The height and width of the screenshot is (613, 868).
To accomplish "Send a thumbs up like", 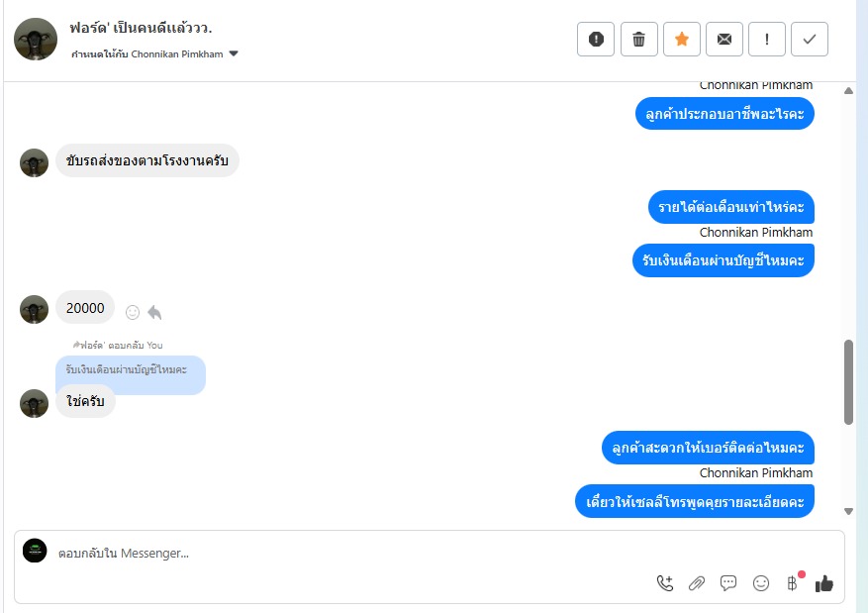I will 823,583.
